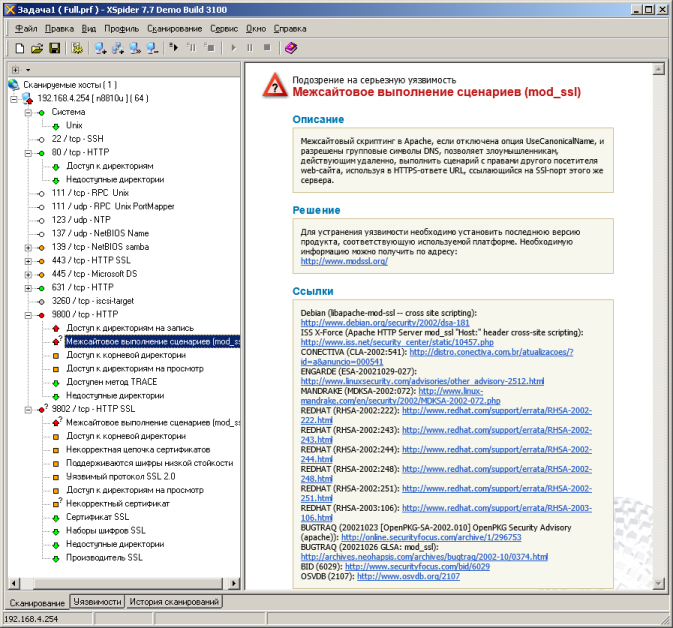This screenshot has height=628, width=673.
Task: Open the ISS X-Force 10457.php link
Action: tap(397, 342)
